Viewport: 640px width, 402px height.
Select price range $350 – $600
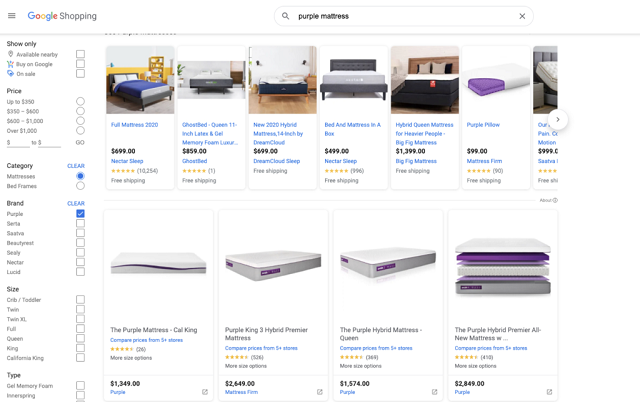click(x=80, y=111)
